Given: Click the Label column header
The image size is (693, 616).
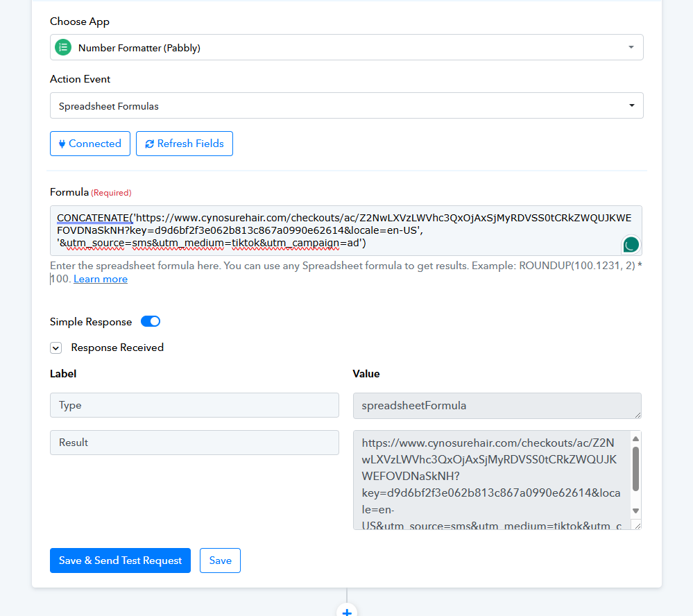Looking at the screenshot, I should pyautogui.click(x=63, y=374).
